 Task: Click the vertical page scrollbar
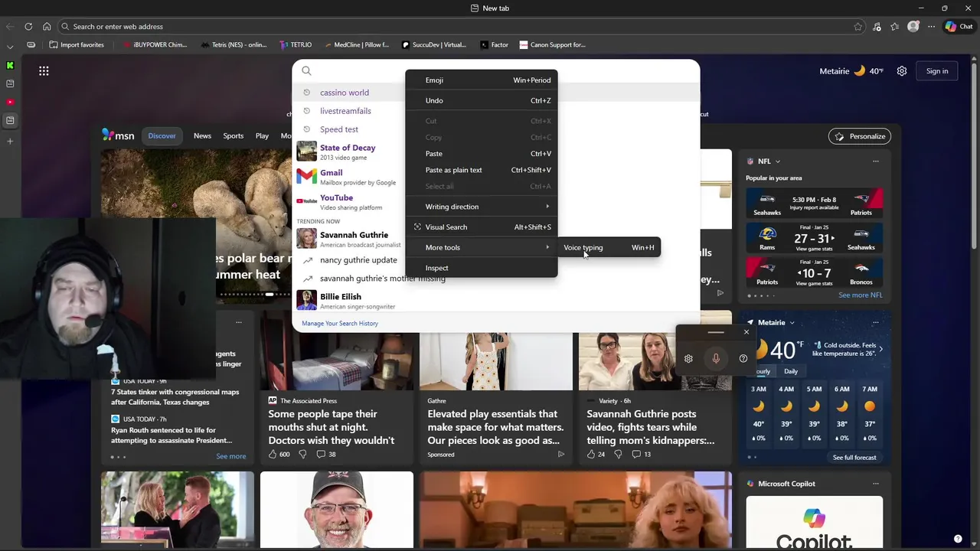point(975,298)
